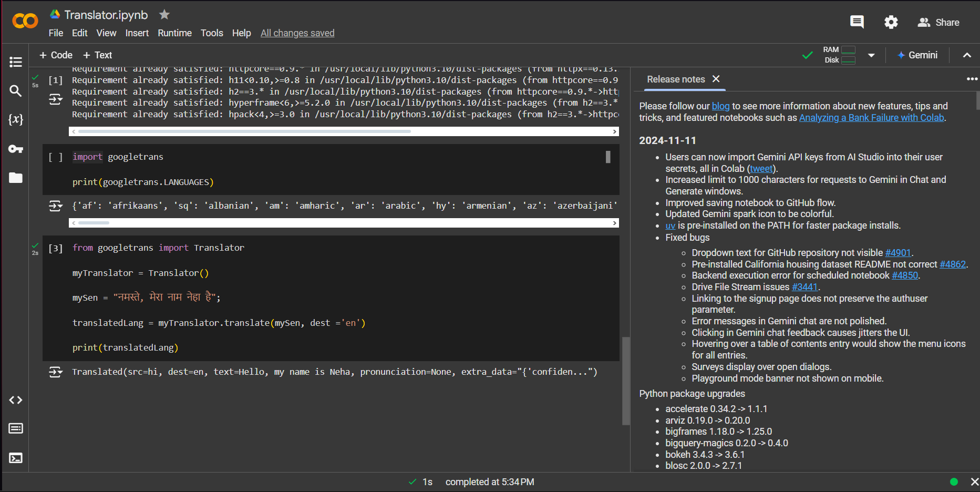Open the Analyzing a Bank Failure link
980x492 pixels.
871,118
